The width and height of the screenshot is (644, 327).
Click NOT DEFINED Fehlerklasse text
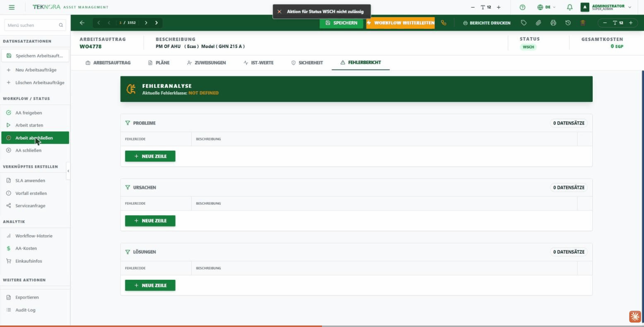204,93
